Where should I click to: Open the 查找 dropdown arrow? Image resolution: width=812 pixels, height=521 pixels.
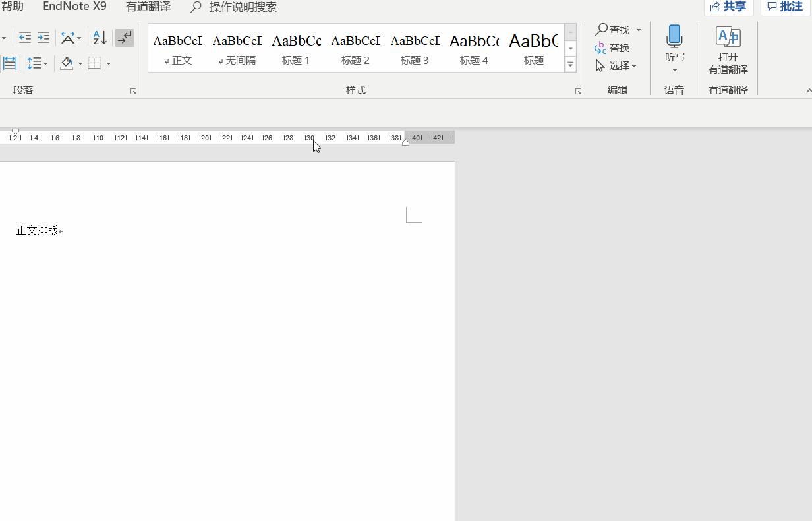pos(638,30)
